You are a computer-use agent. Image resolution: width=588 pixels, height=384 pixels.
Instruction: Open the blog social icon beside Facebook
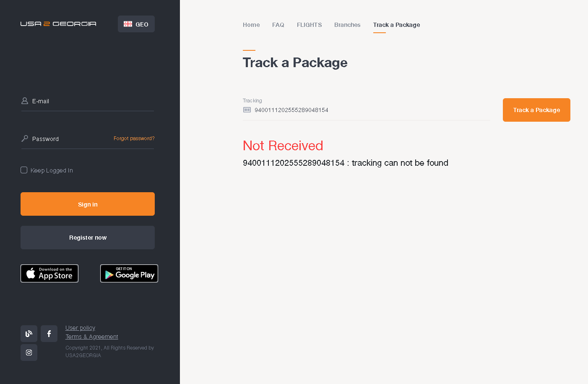pos(29,334)
